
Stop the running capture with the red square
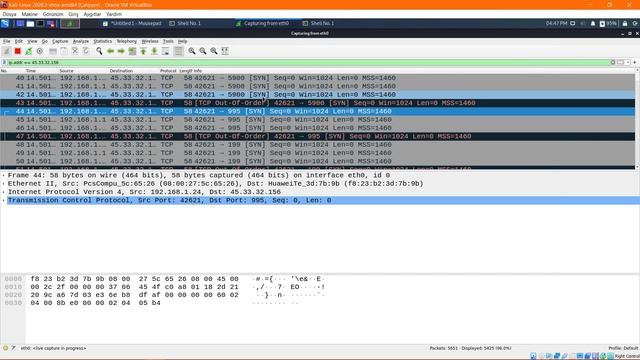click(x=18, y=51)
